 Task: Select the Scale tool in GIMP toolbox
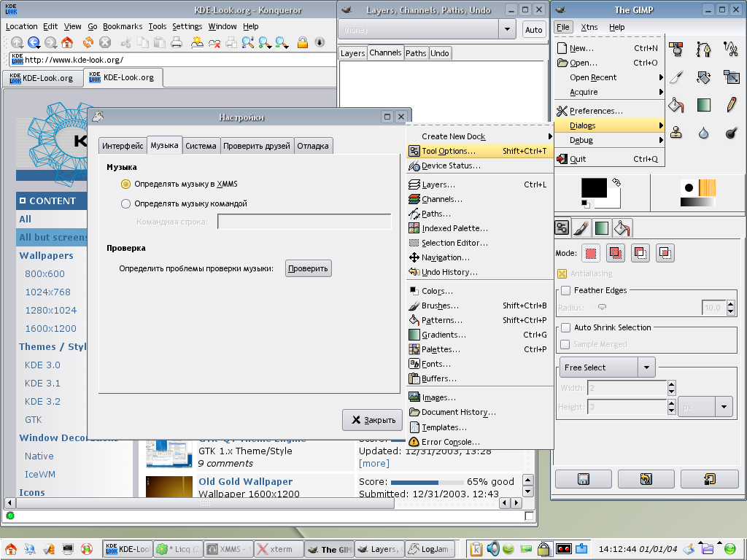(731, 77)
